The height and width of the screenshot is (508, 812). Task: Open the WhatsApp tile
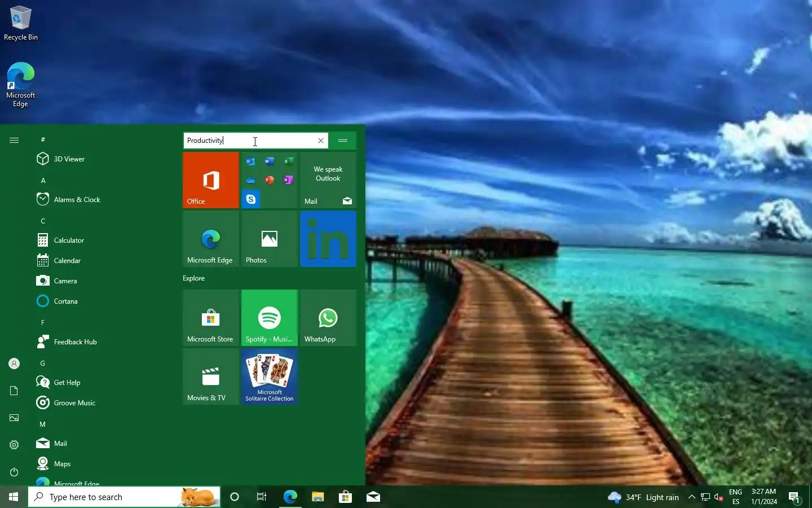point(328,318)
